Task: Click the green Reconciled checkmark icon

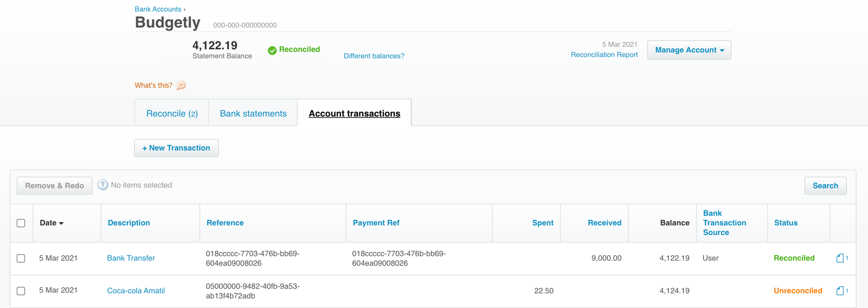Action: click(272, 50)
